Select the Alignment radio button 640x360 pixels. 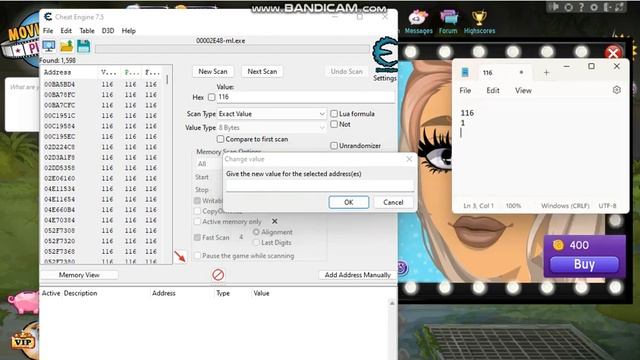[256, 232]
